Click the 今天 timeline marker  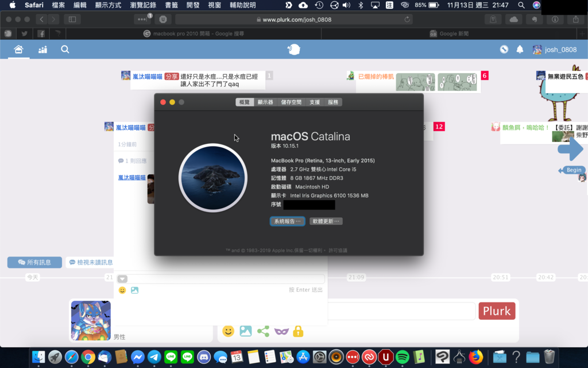point(33,277)
